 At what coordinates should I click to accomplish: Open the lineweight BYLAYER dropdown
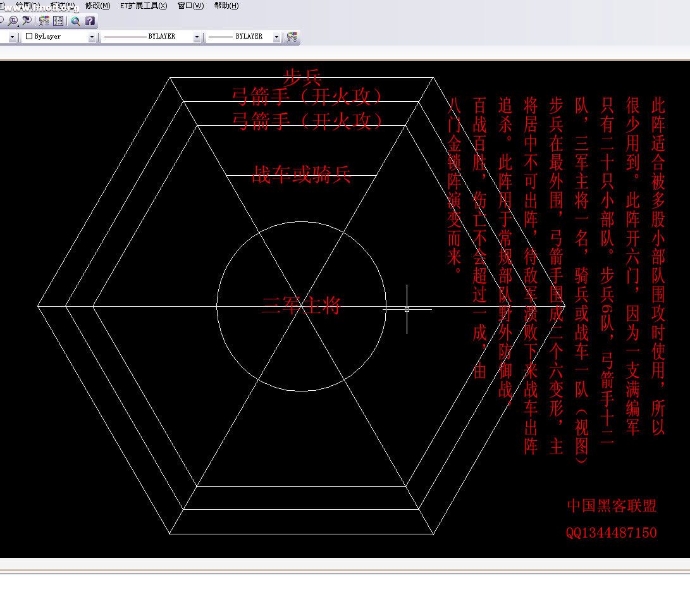(276, 37)
